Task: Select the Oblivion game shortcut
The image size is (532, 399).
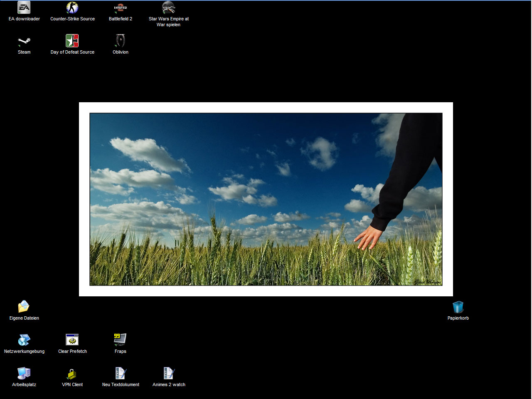Action: pos(121,41)
